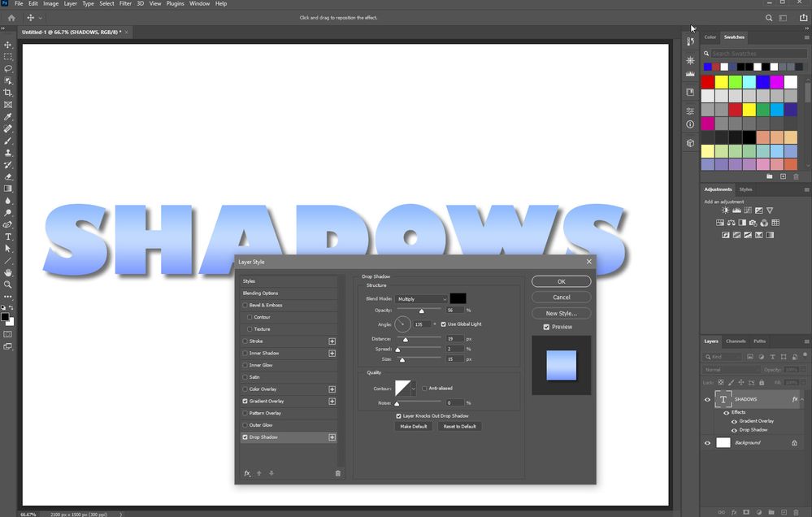Image resolution: width=812 pixels, height=517 pixels.
Task: Select the Lasso tool
Action: click(x=8, y=69)
